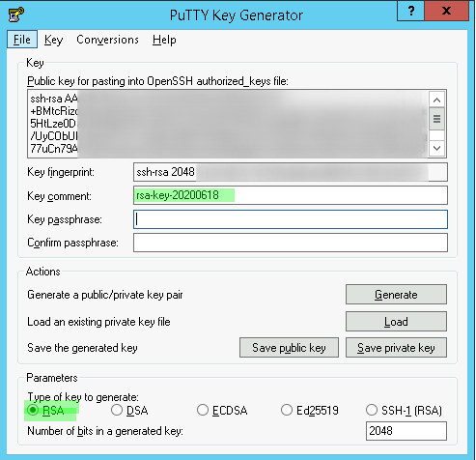Select the DSA key type

coord(129,411)
